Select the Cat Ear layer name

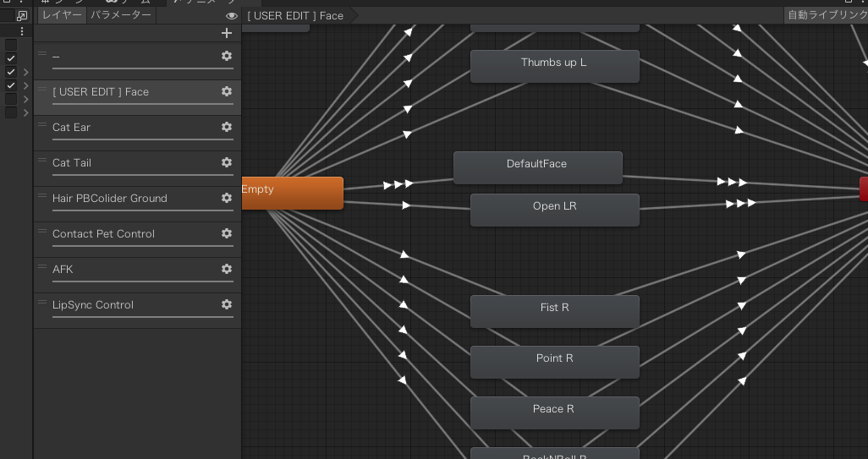[71, 127]
